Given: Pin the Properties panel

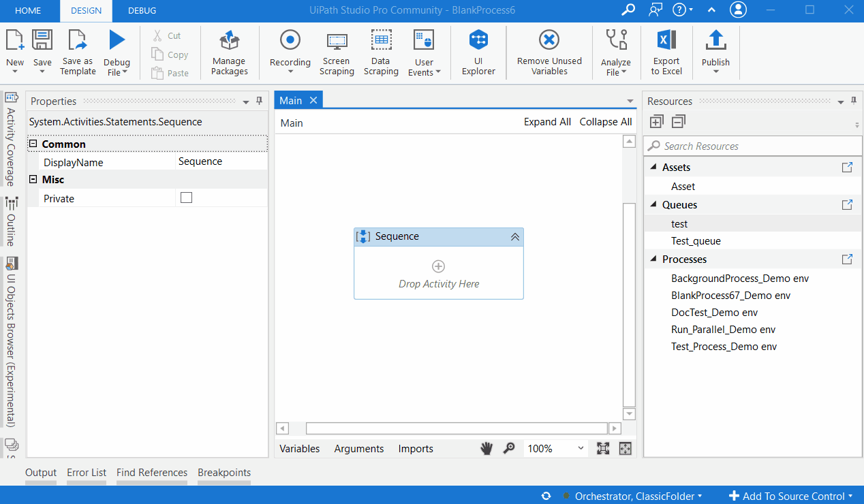Looking at the screenshot, I should [x=259, y=101].
